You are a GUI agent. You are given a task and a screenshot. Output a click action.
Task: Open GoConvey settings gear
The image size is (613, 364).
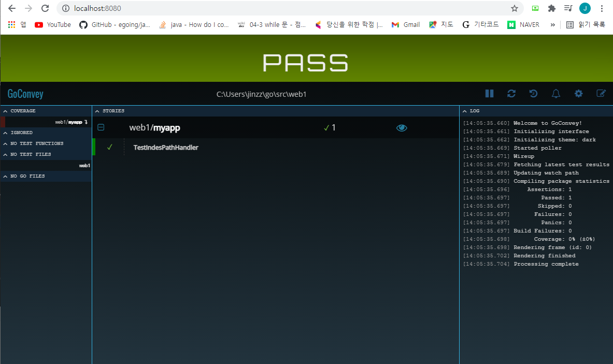(x=579, y=94)
